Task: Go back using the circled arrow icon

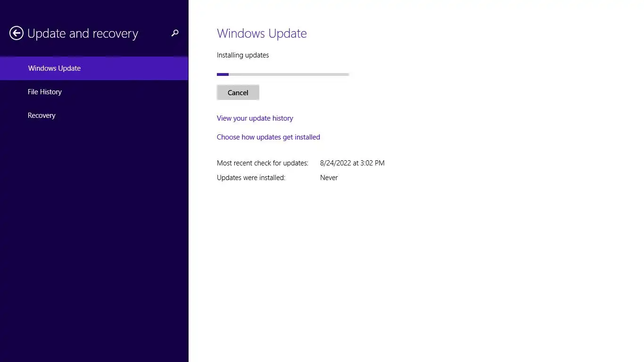Action: (17, 33)
